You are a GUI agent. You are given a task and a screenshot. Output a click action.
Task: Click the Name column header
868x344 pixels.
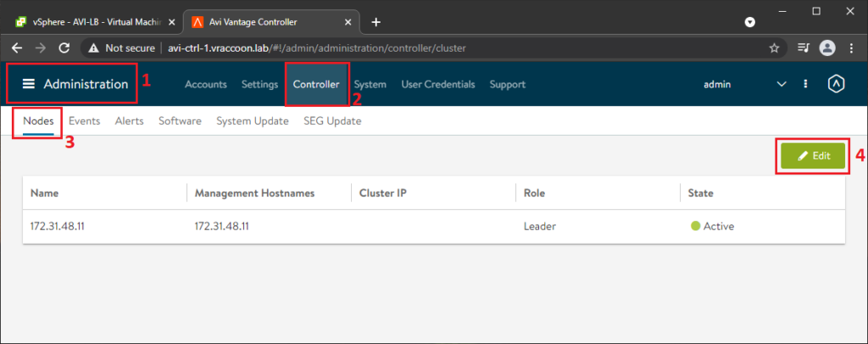coord(44,193)
